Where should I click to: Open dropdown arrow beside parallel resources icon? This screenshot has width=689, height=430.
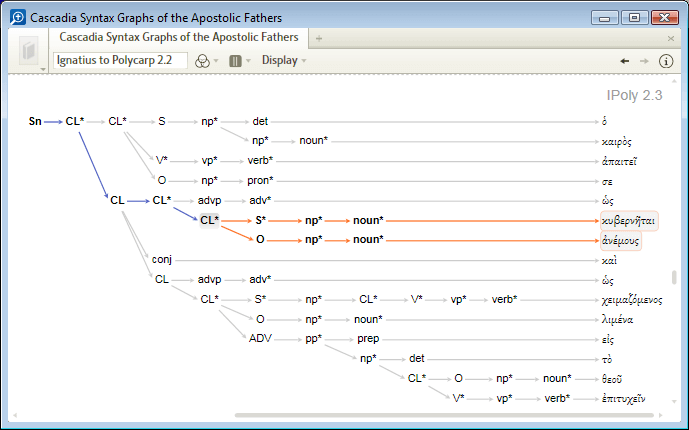(248, 61)
